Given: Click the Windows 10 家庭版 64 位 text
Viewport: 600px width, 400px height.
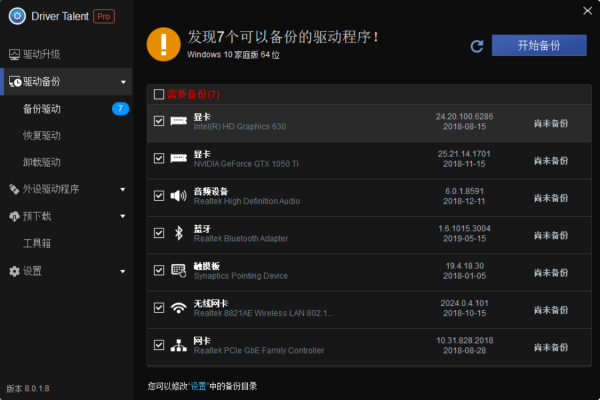Looking at the screenshot, I should [x=233, y=55].
